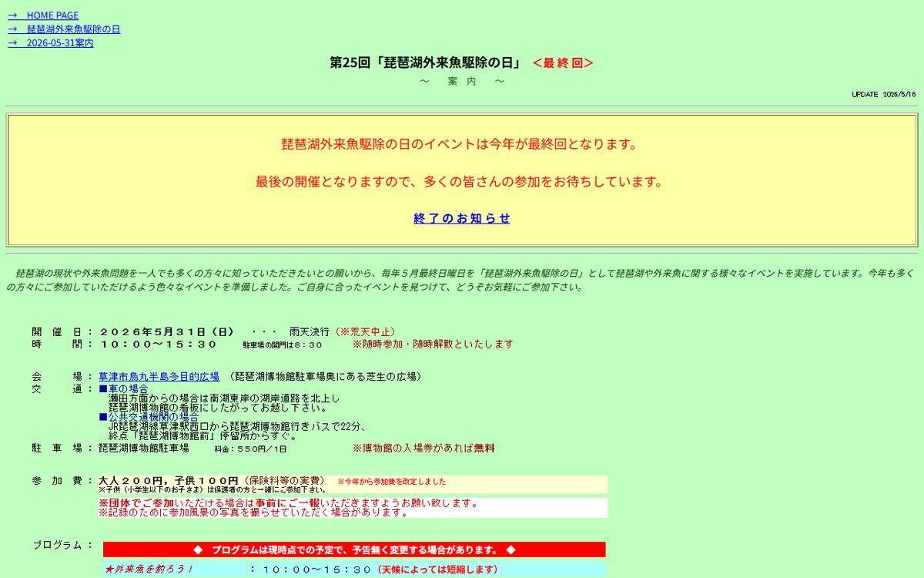Open the 車の場合 access link

tap(123, 389)
